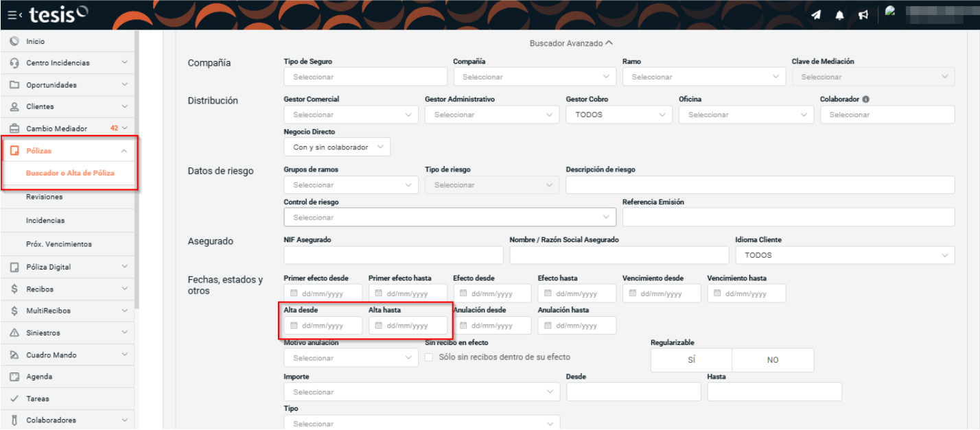Click calendar icon in Vencimiento hasta field

pos(717,294)
